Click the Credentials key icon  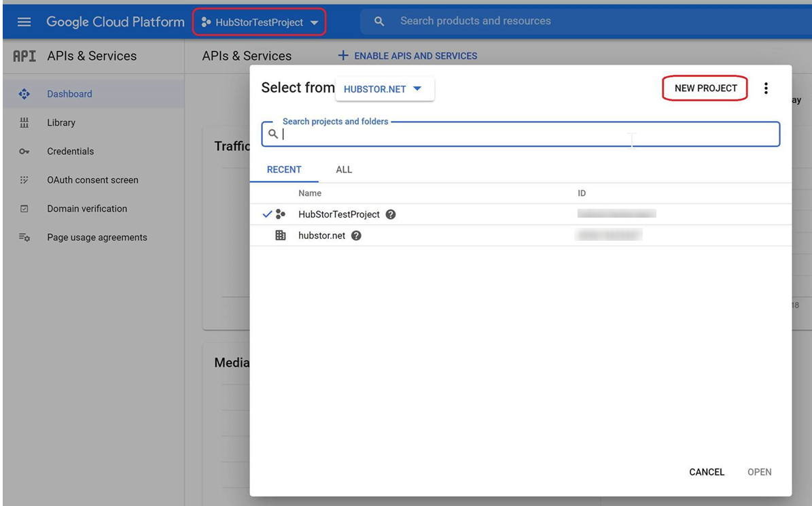[24, 152]
